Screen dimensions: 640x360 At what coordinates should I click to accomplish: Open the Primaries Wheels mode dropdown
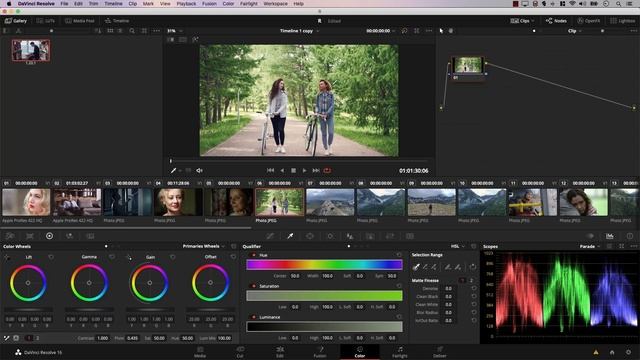[204, 247]
